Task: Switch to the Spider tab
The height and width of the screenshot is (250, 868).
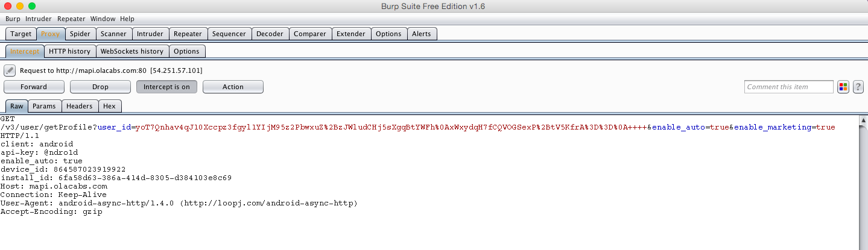Action: tap(80, 34)
